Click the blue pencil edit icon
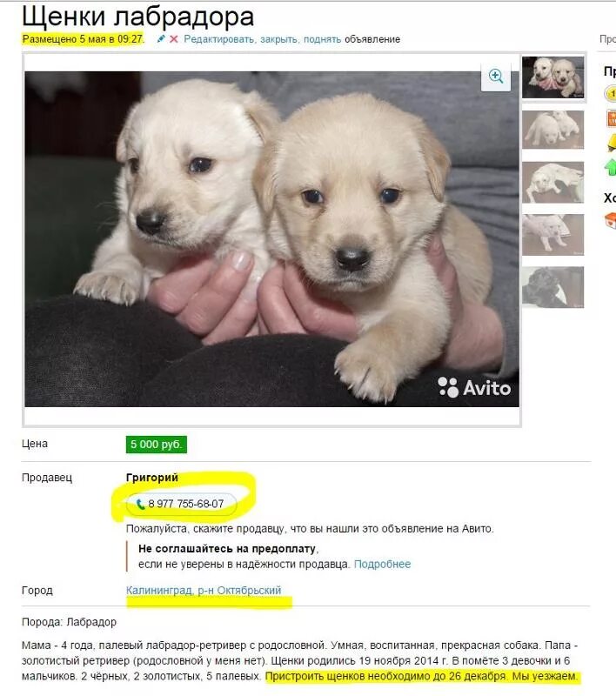Viewport: 616px width, 696px height. 161,39
